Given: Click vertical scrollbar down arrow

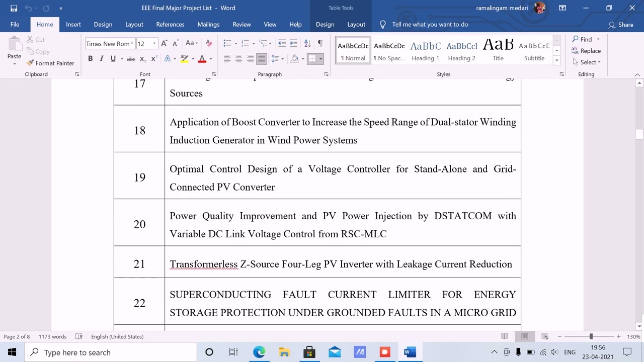Looking at the screenshot, I should 639,326.
